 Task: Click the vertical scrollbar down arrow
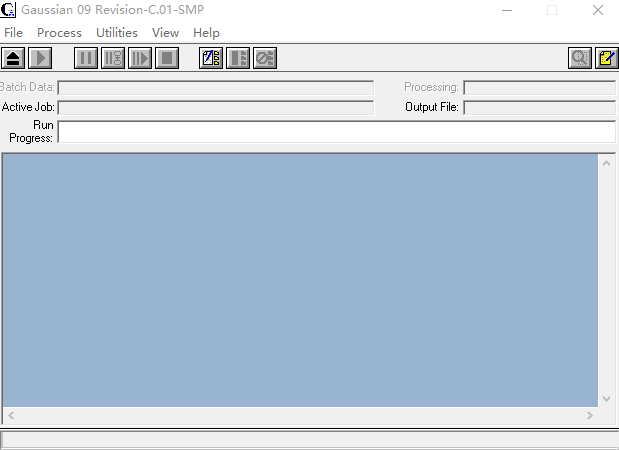[x=606, y=399]
